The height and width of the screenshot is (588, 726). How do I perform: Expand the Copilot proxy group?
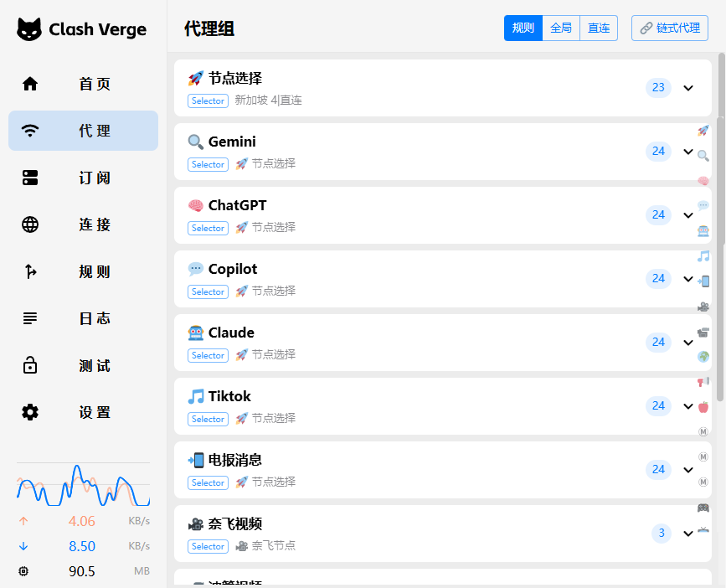(688, 279)
